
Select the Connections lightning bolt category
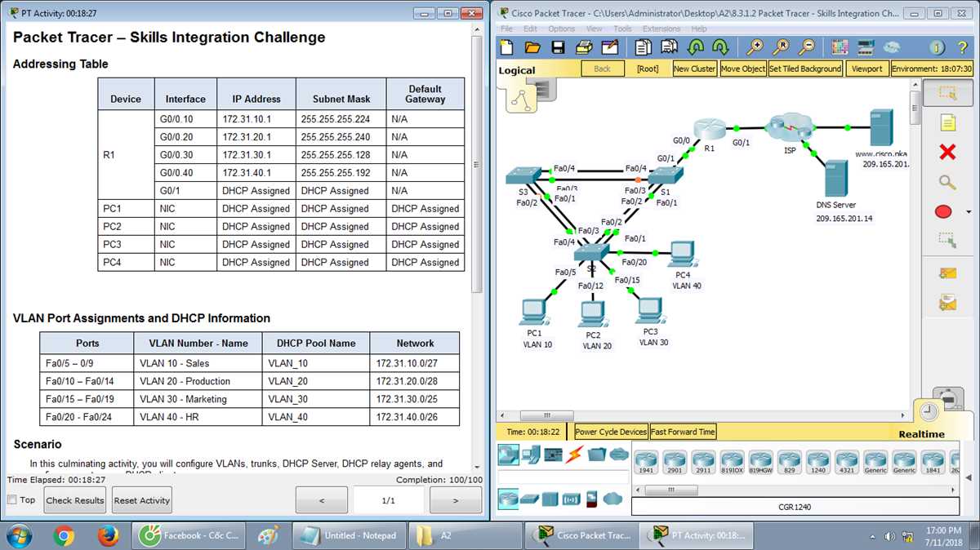[x=573, y=454]
